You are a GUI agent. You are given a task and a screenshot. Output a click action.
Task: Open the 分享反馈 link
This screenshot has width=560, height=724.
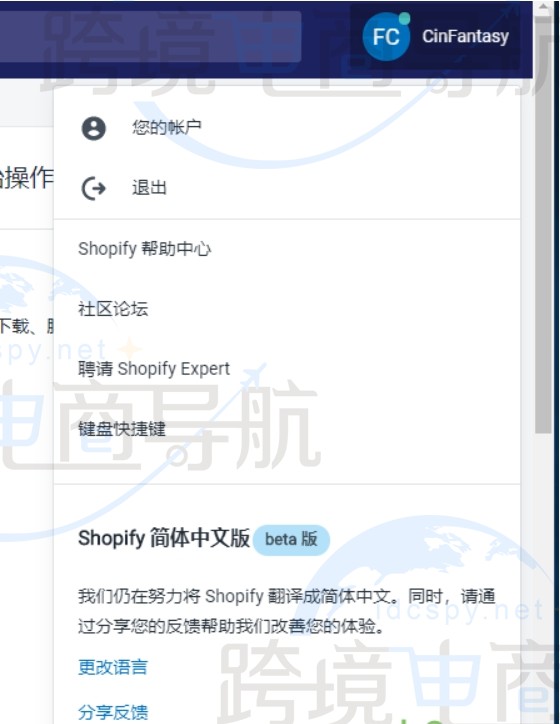pyautogui.click(x=113, y=712)
